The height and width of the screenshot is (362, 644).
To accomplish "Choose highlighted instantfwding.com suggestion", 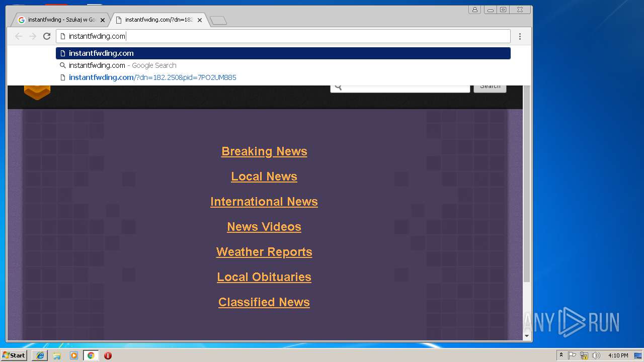I will tap(283, 53).
